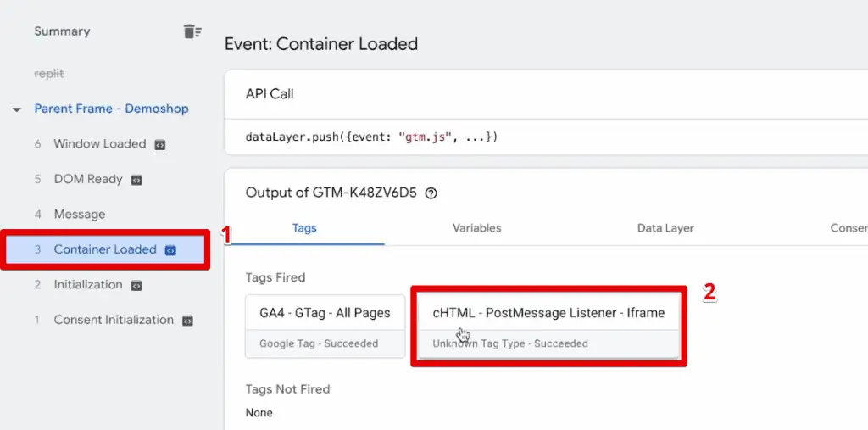
Task: Click the Google Tag - Succeeded status text
Action: 319,343
